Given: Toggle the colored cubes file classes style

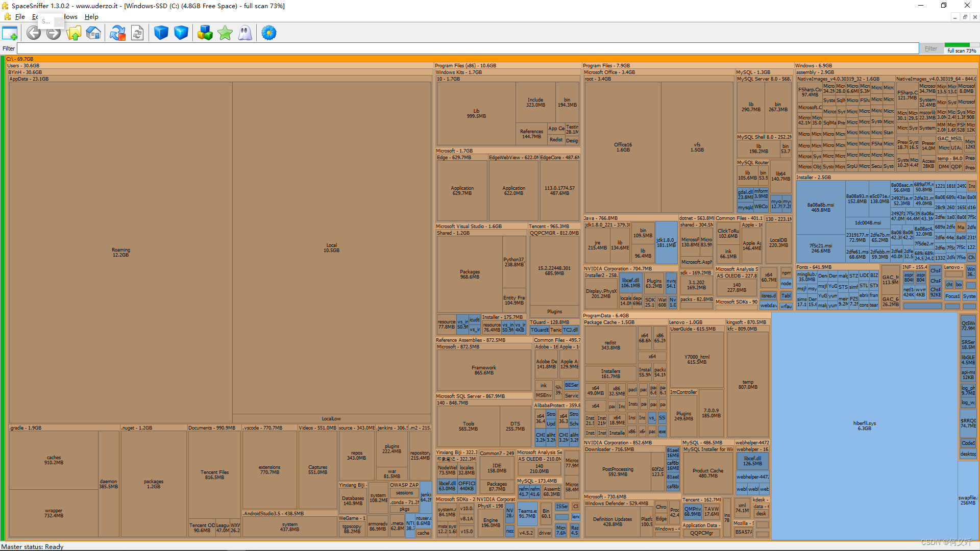Looking at the screenshot, I should (x=205, y=33).
